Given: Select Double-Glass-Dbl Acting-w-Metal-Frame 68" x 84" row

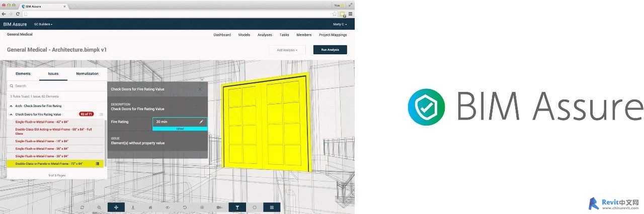Looking at the screenshot, I should 55,131.
